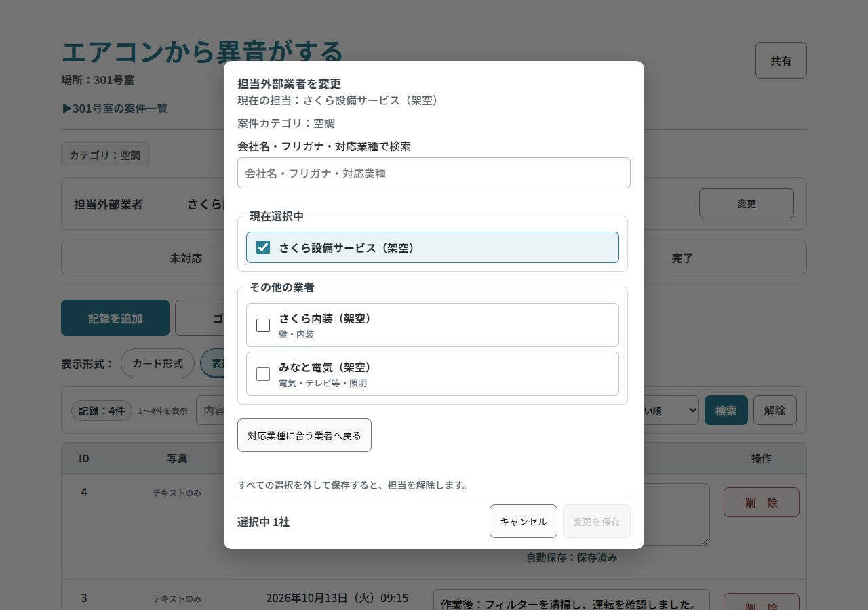
Task: Click the note textarea for record 3
Action: coord(572,600)
